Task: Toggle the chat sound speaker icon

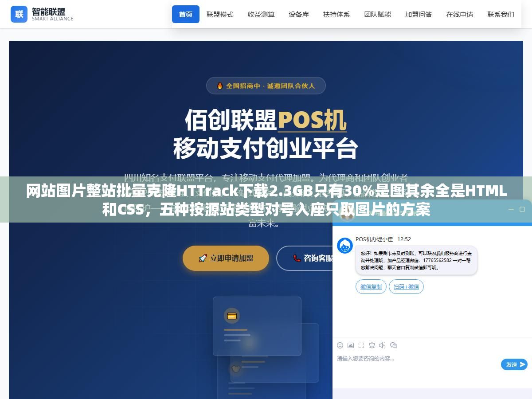Action: (382, 345)
